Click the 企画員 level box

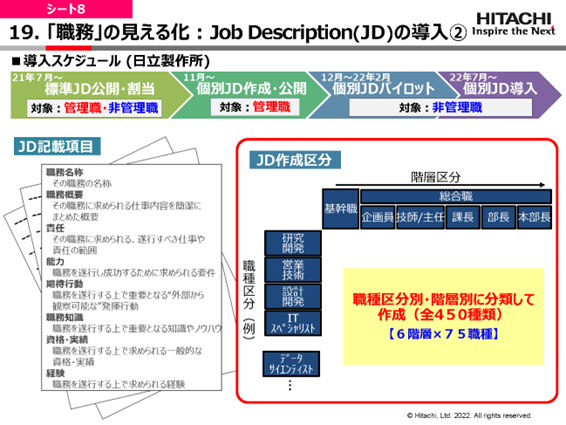(378, 217)
